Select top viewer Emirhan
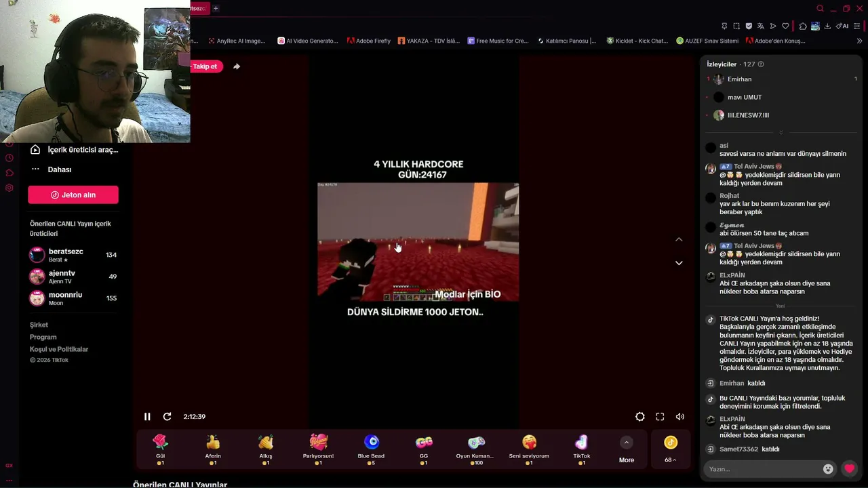The image size is (868, 488). 781,79
